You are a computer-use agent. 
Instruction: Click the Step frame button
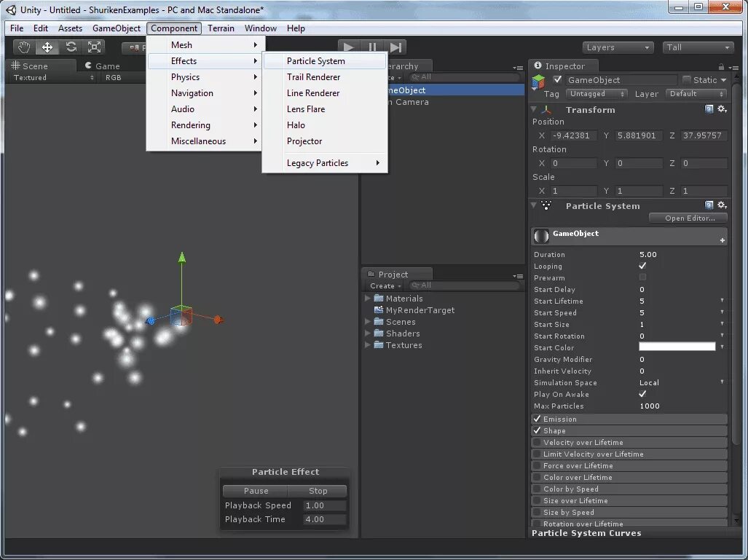pyautogui.click(x=395, y=47)
